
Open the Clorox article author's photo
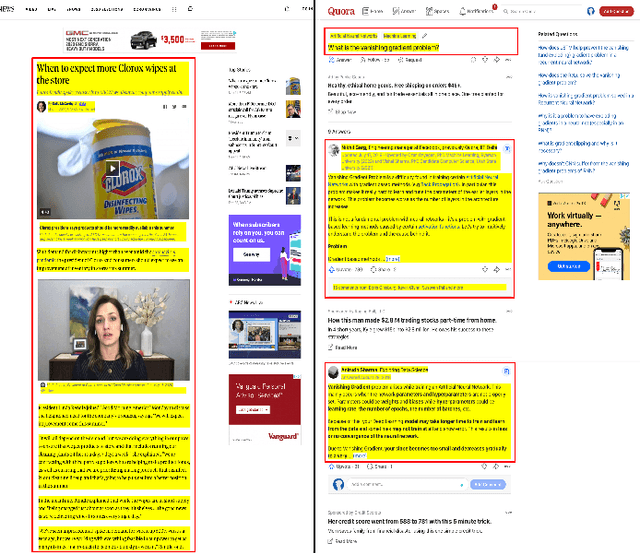pos(41,107)
